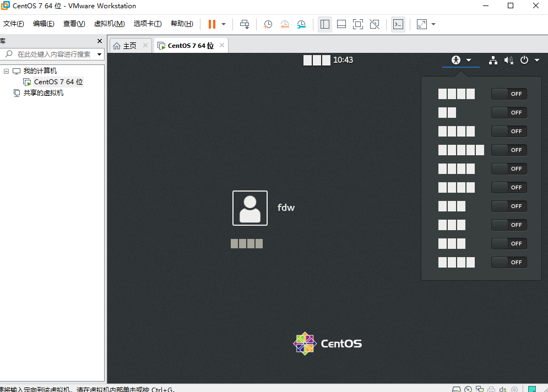Image resolution: width=548 pixels, height=392 pixels.
Task: Enable the last switch in accessibility menu
Action: [508, 262]
